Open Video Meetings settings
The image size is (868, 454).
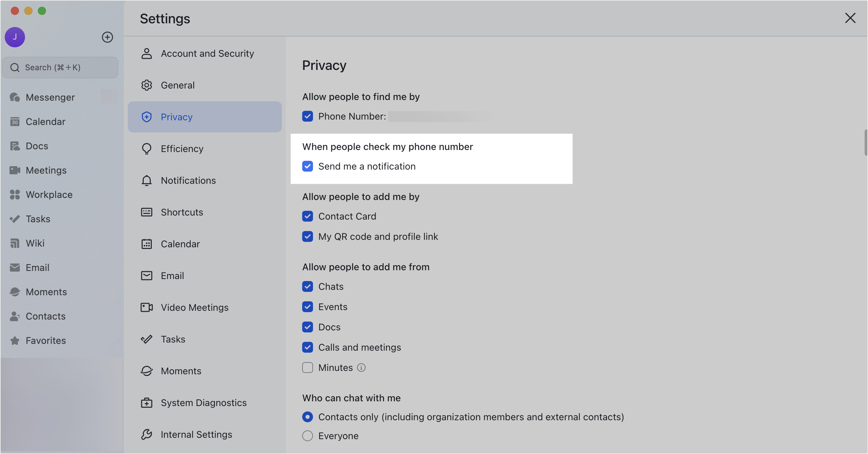click(194, 307)
